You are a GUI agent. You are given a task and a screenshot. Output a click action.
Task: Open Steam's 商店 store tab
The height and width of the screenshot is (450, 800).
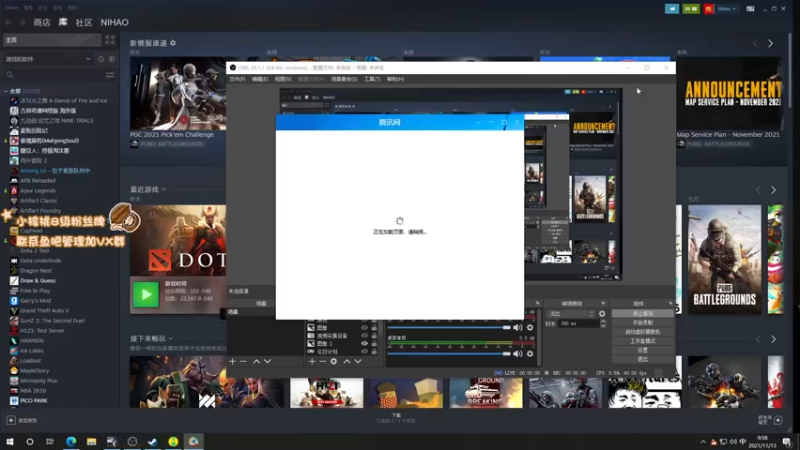click(x=42, y=22)
